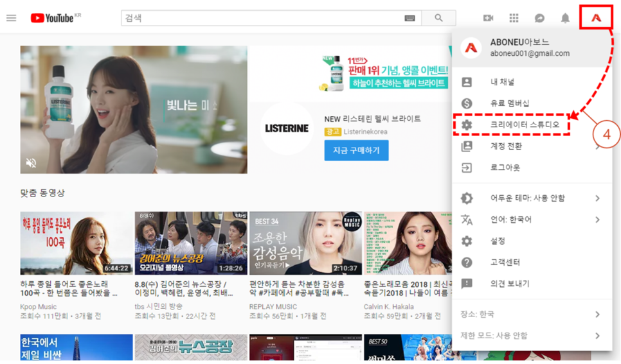Click the language translate icon
The image size is (621, 364).
pyautogui.click(x=467, y=219)
